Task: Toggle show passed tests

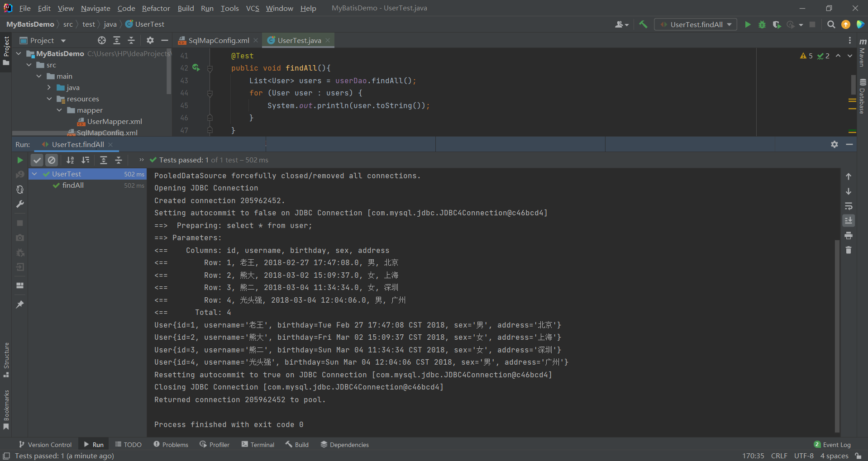Action: tap(37, 160)
